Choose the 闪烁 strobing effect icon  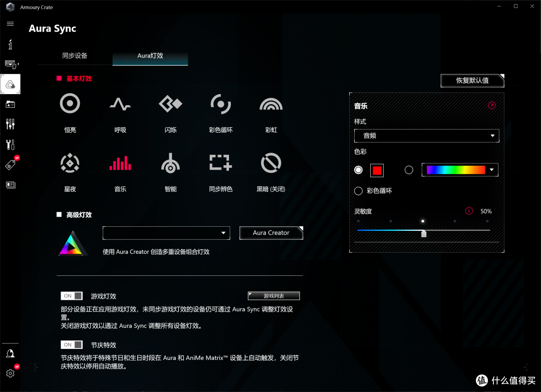pos(170,104)
